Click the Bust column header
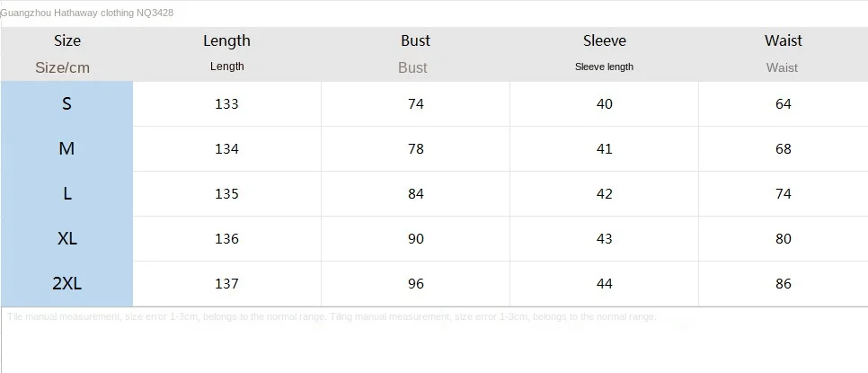Image resolution: width=868 pixels, height=373 pixels. coord(416,40)
